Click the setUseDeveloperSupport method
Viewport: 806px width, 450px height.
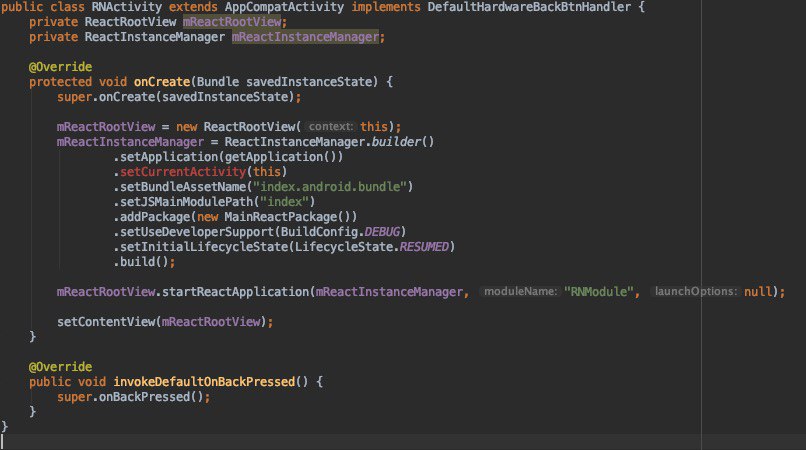tap(197, 232)
